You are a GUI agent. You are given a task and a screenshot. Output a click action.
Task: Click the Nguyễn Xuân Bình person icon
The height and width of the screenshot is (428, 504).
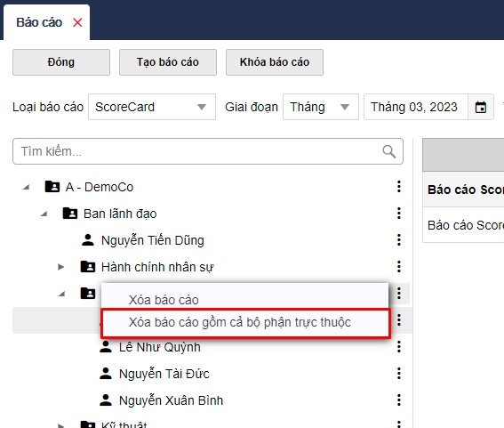[x=106, y=400]
